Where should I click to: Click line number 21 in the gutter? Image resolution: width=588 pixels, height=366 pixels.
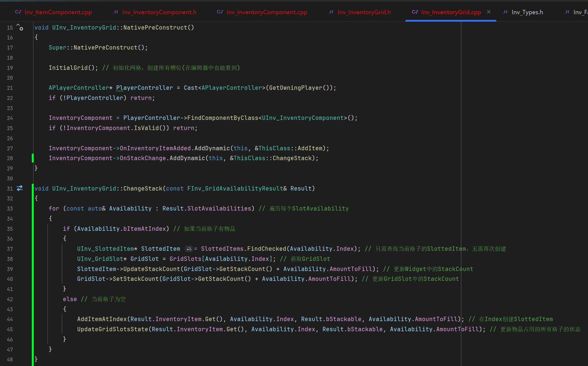point(10,88)
